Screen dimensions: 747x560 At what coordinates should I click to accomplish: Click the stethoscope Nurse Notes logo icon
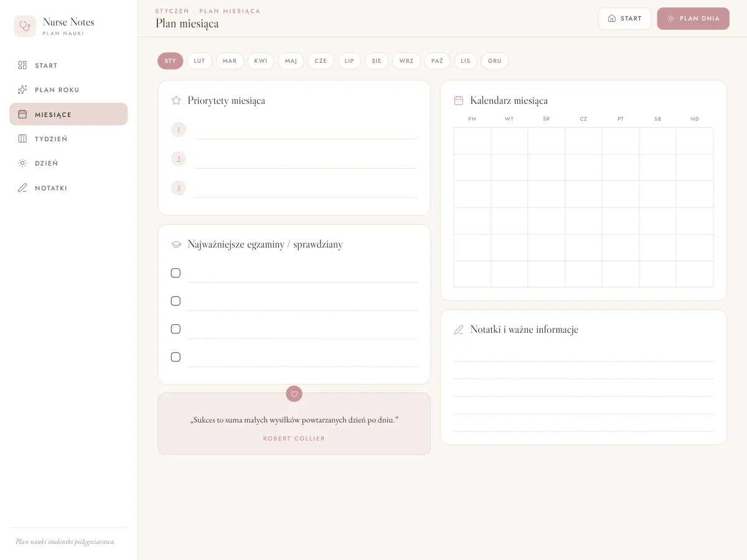25,26
